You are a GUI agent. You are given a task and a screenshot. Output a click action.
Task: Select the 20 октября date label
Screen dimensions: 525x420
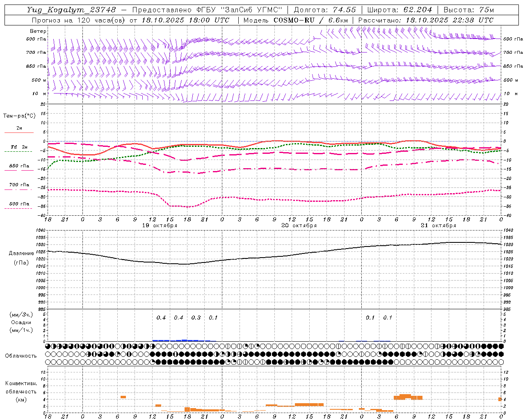(x=299, y=226)
